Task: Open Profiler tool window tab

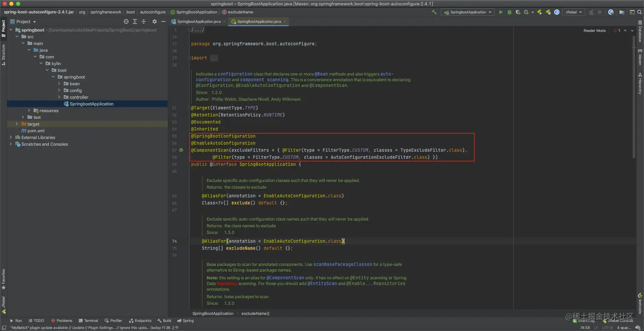Action: pyautogui.click(x=113, y=321)
